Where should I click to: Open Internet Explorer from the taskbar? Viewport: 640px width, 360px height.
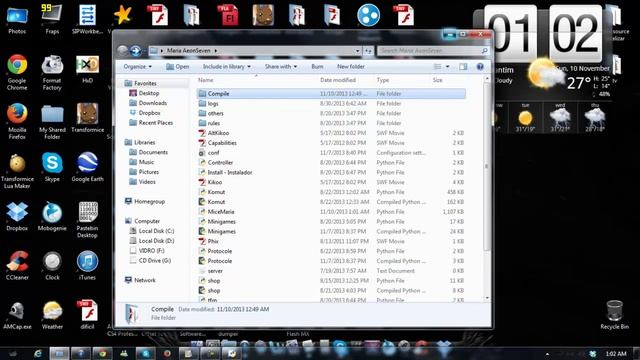[38, 353]
